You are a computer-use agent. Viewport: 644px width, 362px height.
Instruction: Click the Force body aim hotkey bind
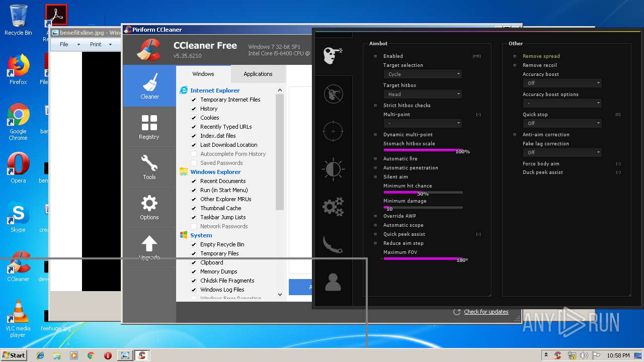tap(618, 164)
